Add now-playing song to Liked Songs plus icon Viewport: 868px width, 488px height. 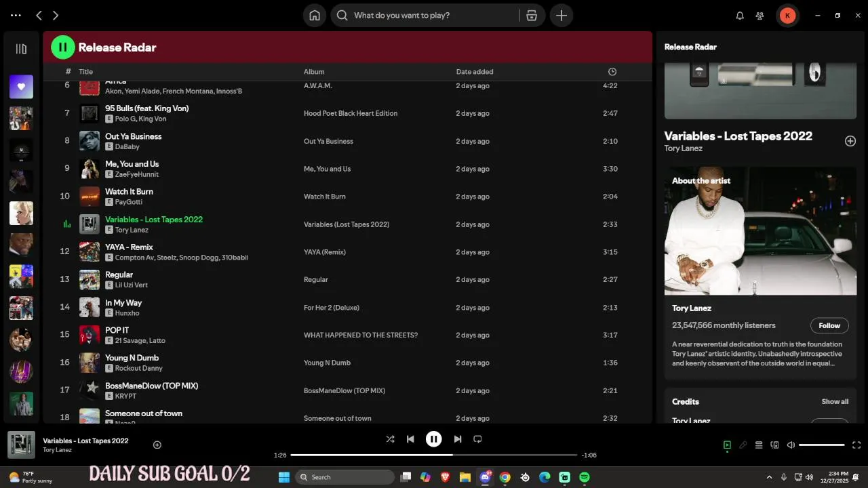point(157,445)
